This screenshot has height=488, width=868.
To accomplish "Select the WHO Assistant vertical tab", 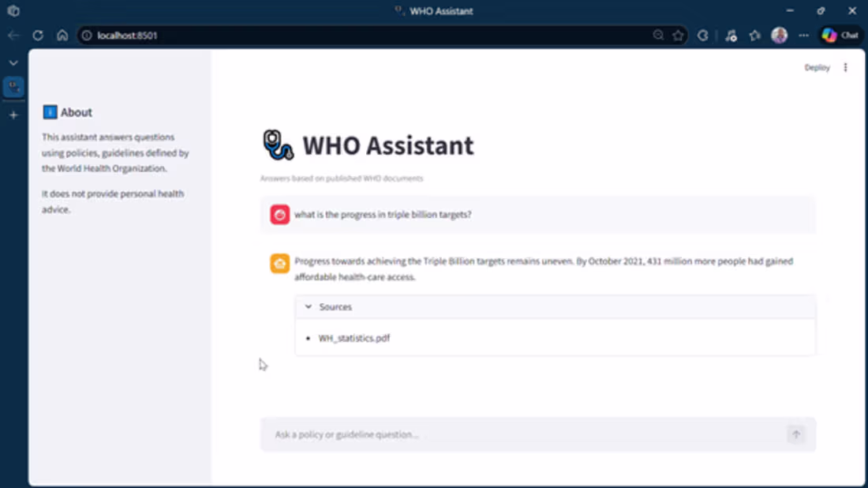I will 14,87.
